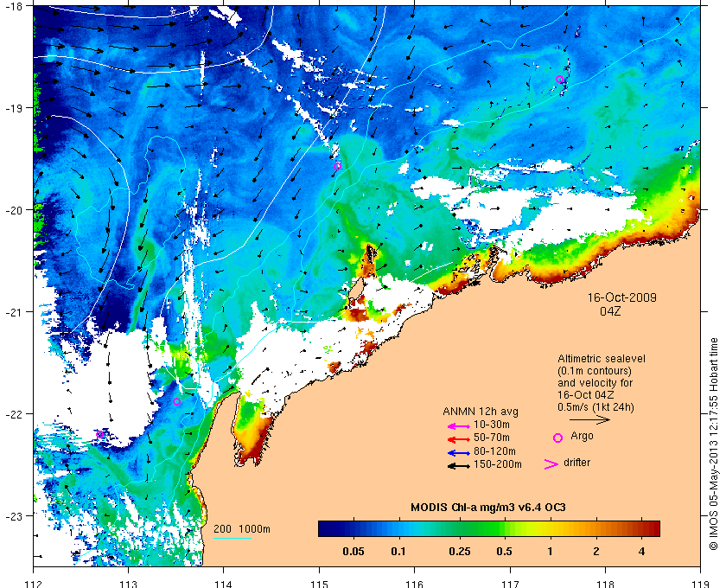The image size is (726, 588).
Task: Click the 'drifter' legend label
Action: 577,463
